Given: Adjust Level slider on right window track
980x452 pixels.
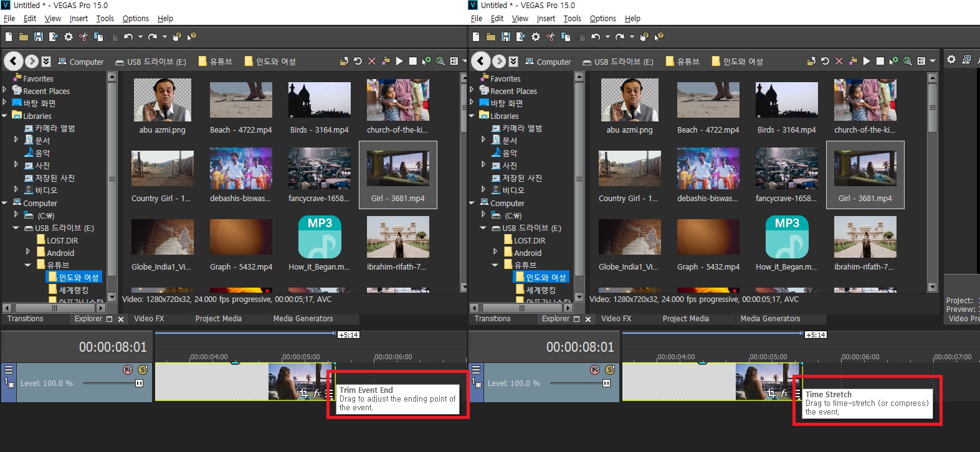Looking at the screenshot, I should [606, 383].
